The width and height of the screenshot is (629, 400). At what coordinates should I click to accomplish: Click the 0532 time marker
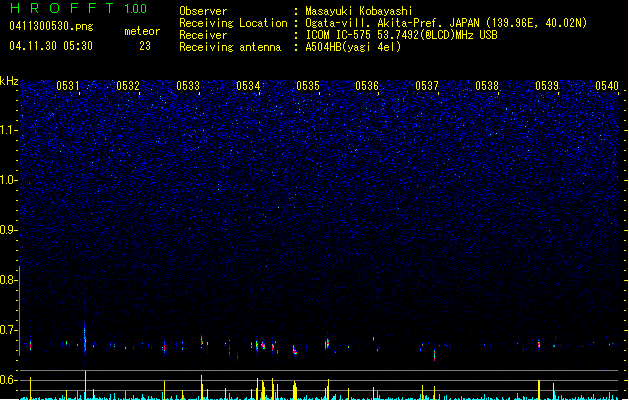tap(128, 86)
